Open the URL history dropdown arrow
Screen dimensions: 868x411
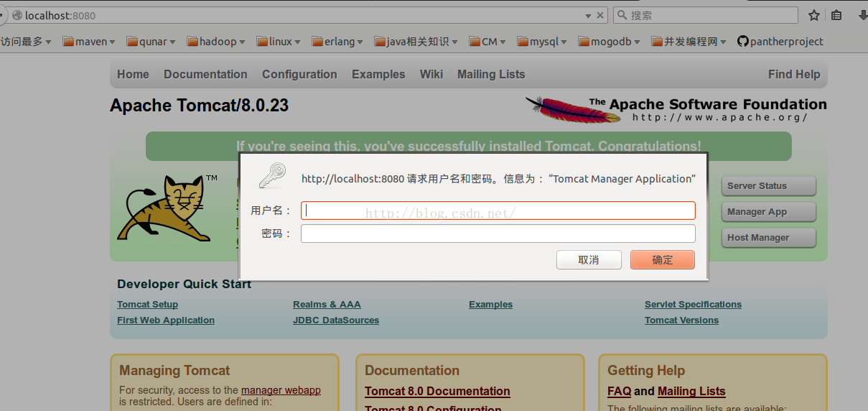coord(589,15)
